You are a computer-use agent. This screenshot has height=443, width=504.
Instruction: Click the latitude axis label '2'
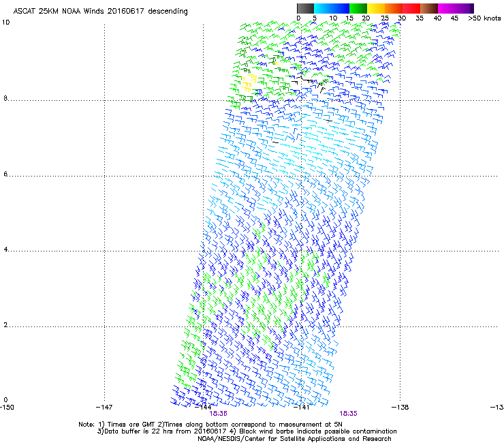tap(5, 325)
